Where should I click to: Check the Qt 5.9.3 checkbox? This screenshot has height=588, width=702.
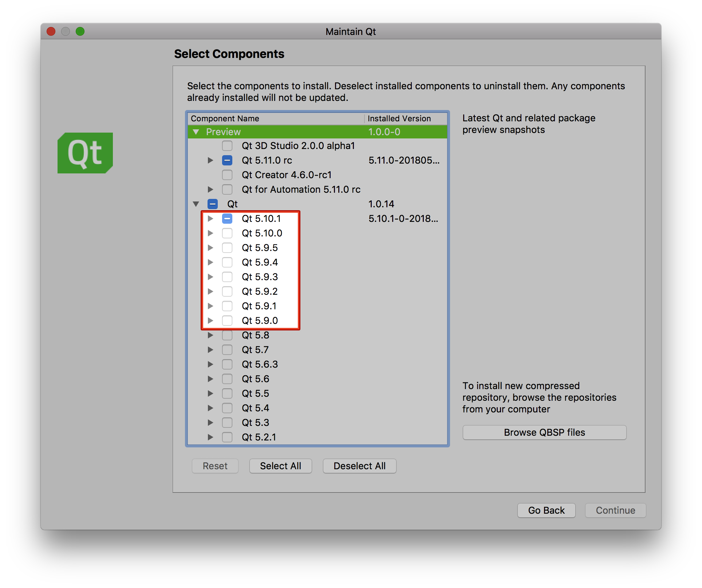pos(227,277)
